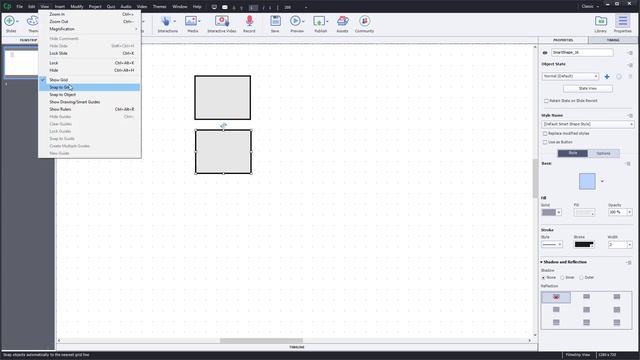Click the SmartShape name input field
Screen dimensions: 640x360
coord(582,53)
